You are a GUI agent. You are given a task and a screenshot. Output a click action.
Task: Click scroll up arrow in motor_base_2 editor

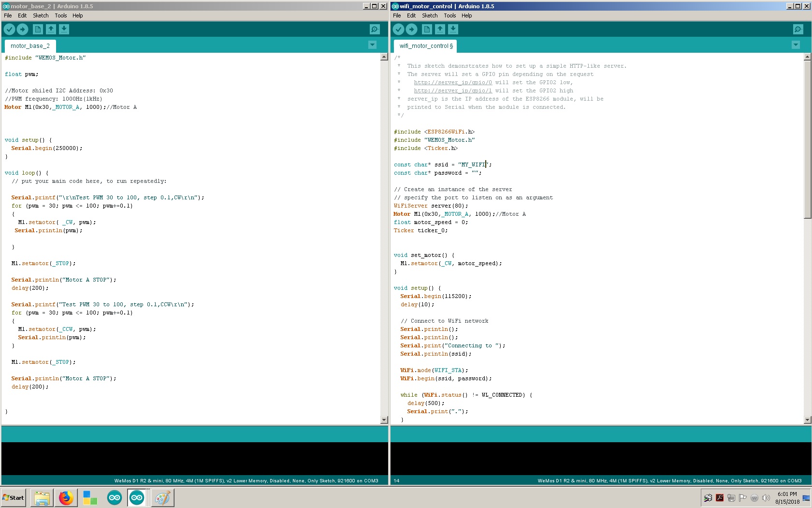pos(384,57)
